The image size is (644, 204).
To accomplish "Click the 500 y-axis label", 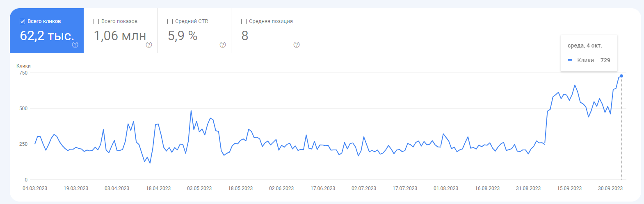I will point(23,109).
